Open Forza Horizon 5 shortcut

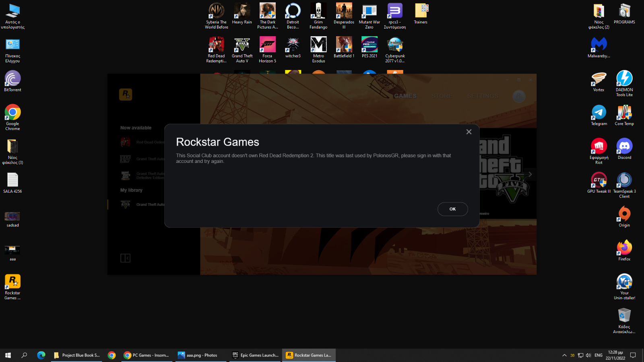[268, 50]
